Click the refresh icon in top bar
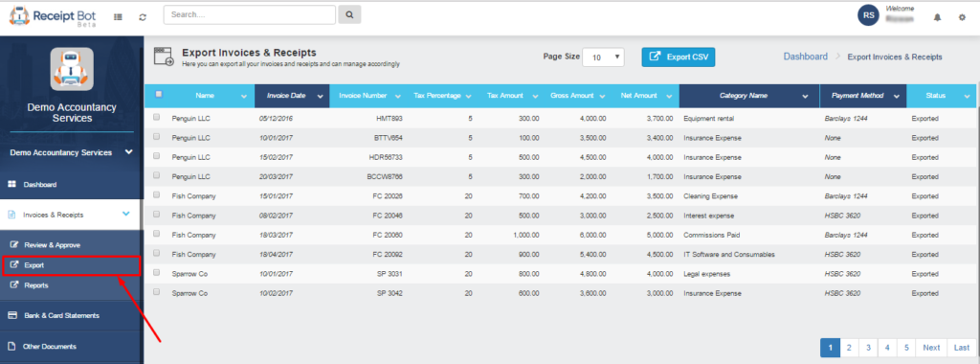The image size is (980, 364). coord(143,17)
